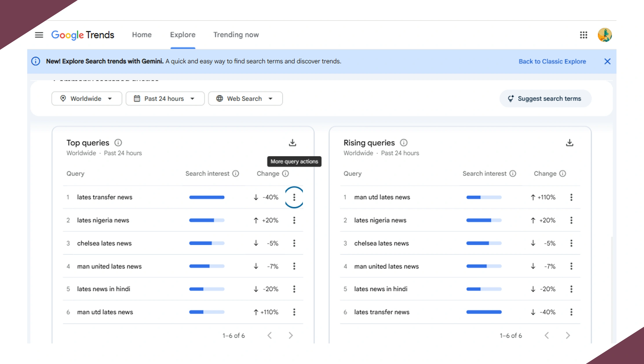
Task: Click the Google Trends logo
Action: click(83, 35)
